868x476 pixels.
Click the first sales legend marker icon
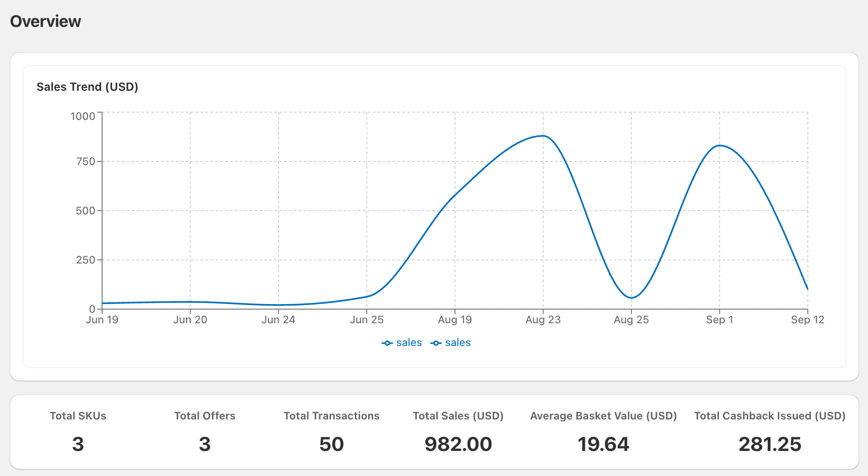[387, 343]
